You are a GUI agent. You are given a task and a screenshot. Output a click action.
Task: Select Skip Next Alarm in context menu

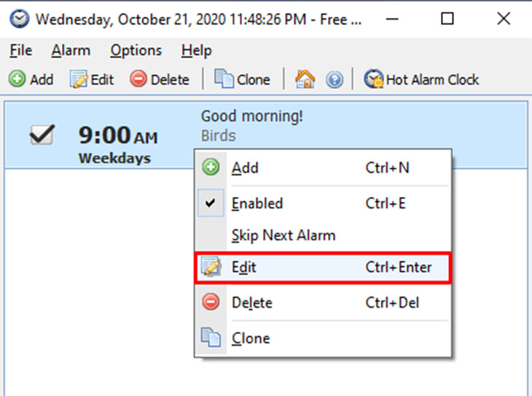tap(283, 236)
